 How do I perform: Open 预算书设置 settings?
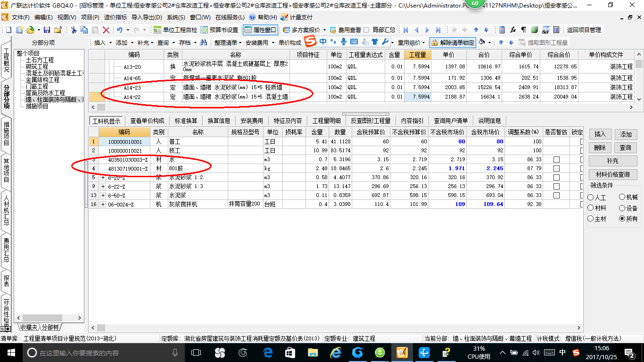[219, 30]
